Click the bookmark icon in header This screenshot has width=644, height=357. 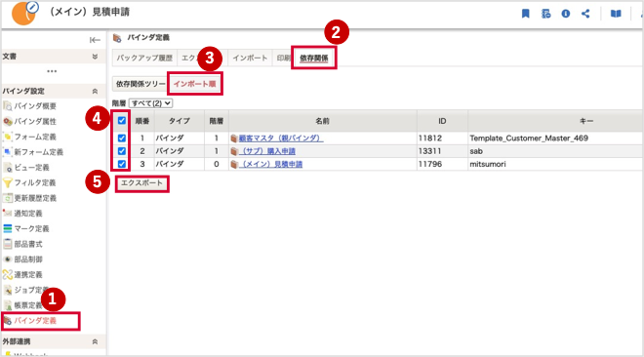525,14
